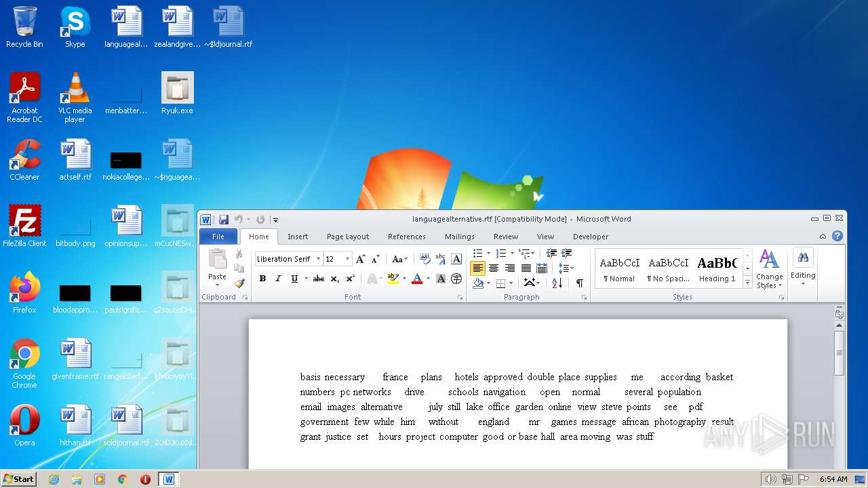Grow font size with the large A icon
Viewport: 868px width, 488px height.
(361, 259)
